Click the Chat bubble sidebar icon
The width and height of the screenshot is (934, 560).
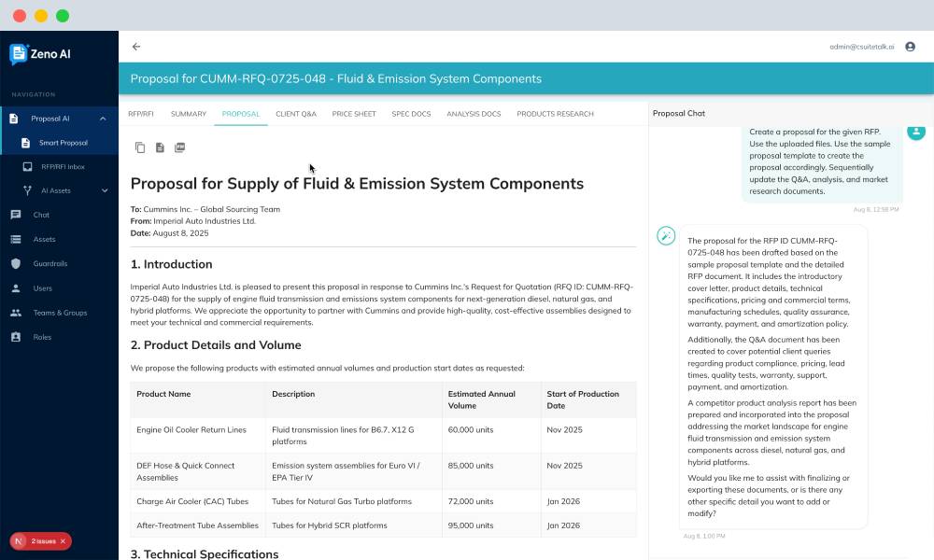pos(16,215)
